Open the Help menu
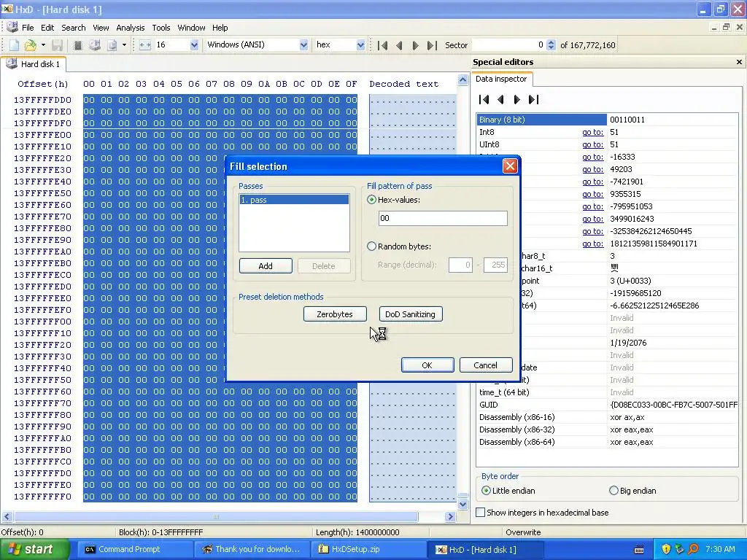 click(x=220, y=28)
